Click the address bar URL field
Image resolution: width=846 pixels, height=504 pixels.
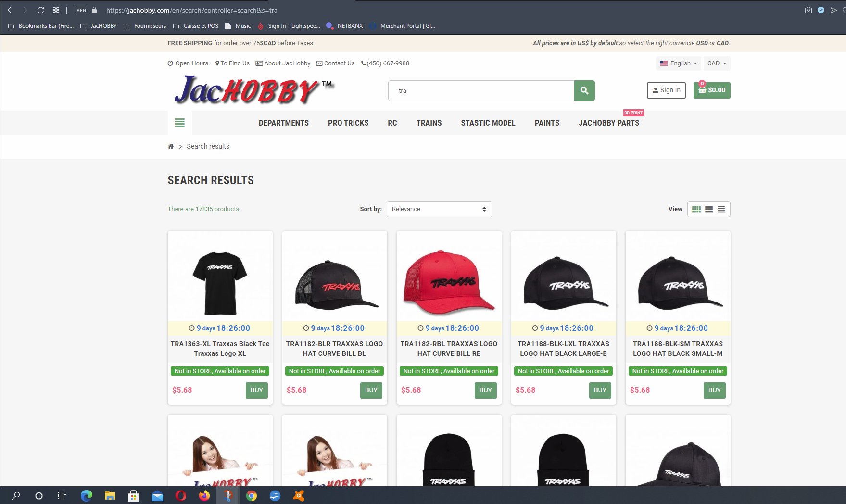192,10
